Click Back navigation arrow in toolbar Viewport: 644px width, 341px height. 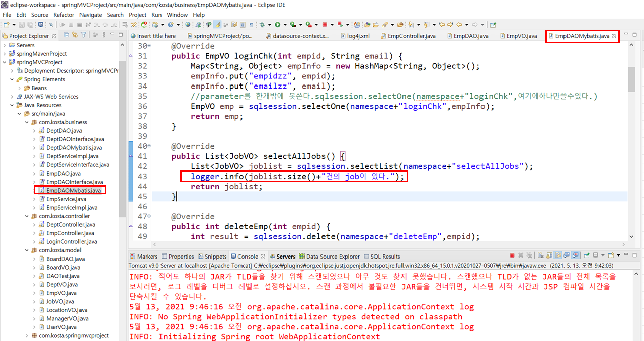pyautogui.click(x=459, y=24)
